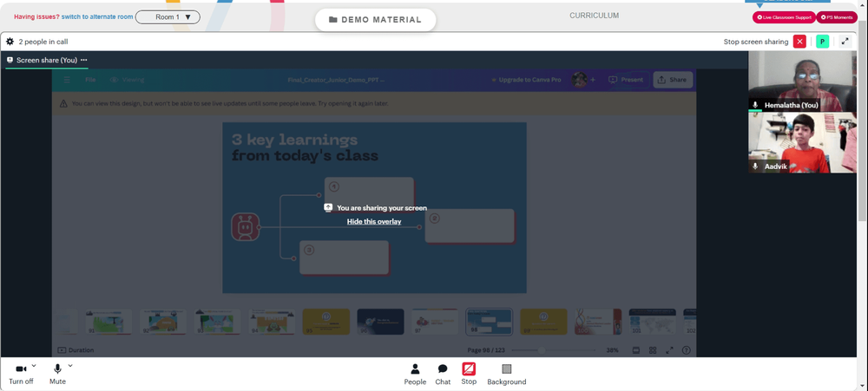The width and height of the screenshot is (868, 391).
Task: Select slide thumbnail 101
Action: tap(652, 322)
